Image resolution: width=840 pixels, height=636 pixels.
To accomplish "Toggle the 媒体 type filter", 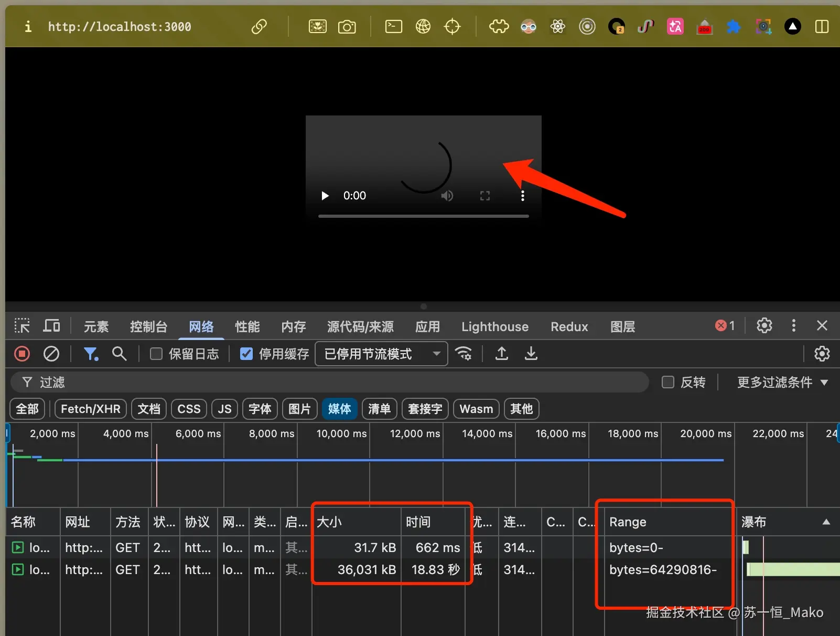I will [340, 409].
